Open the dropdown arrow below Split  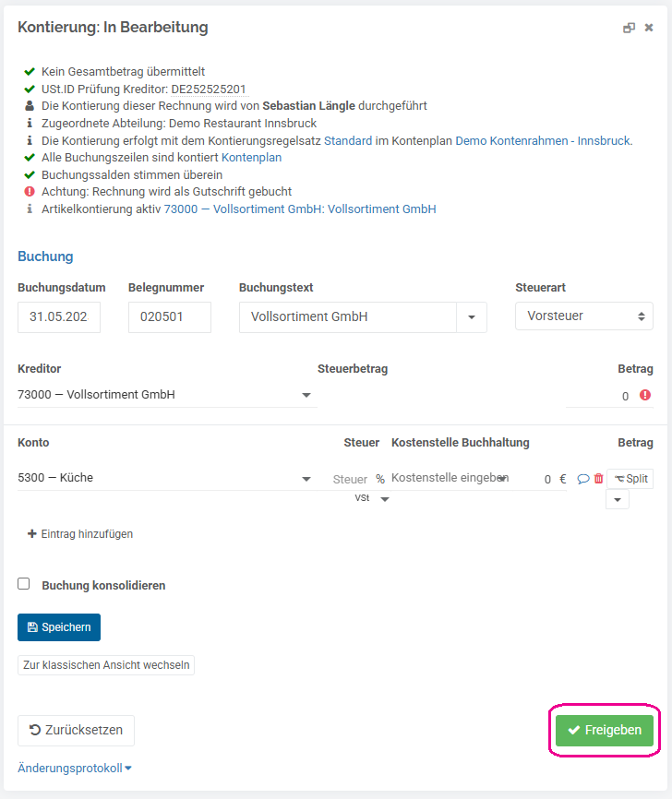(618, 500)
